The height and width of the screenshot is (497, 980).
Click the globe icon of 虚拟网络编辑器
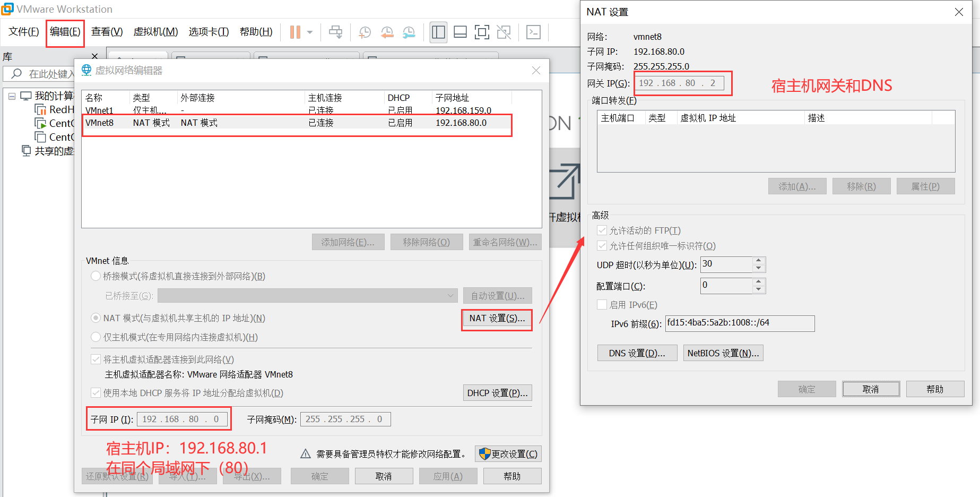pos(86,70)
